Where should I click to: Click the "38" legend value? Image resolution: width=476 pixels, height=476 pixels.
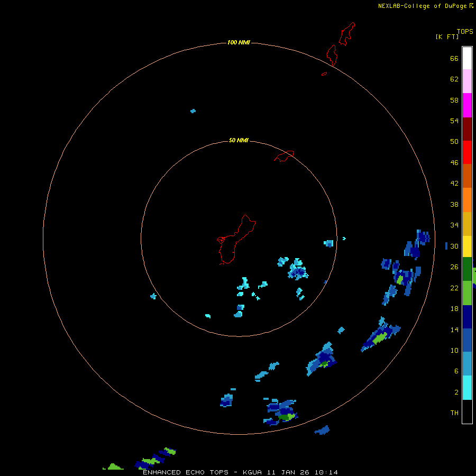coord(454,204)
